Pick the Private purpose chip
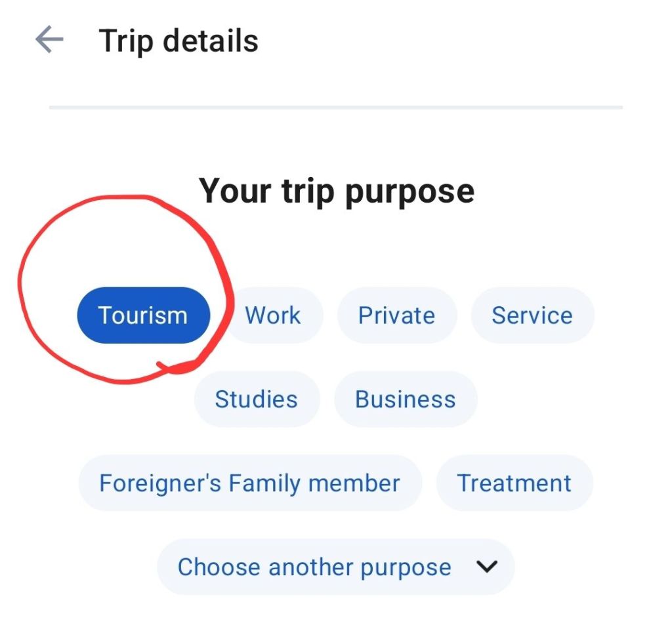 tap(397, 315)
